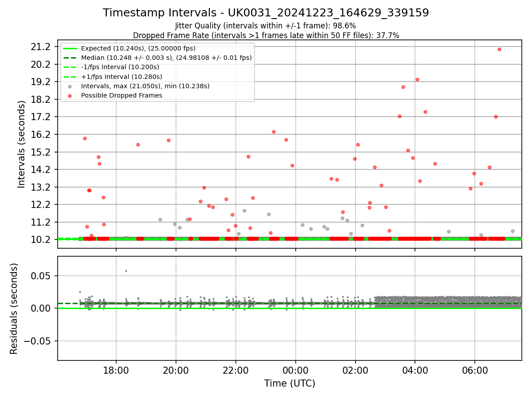Screen dimensions: 532x399
Task: Click the x-axis tick label '04:00'
Action: [x=415, y=370]
